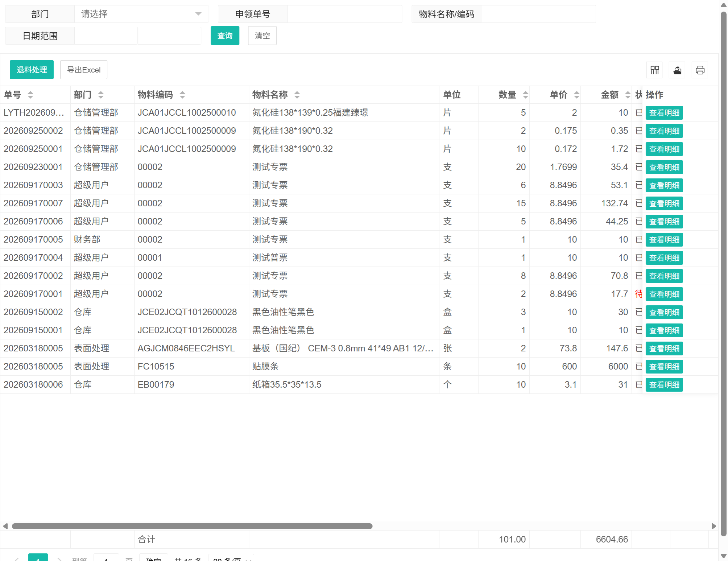
Task: View details for order 202609250001
Action: (x=664, y=149)
